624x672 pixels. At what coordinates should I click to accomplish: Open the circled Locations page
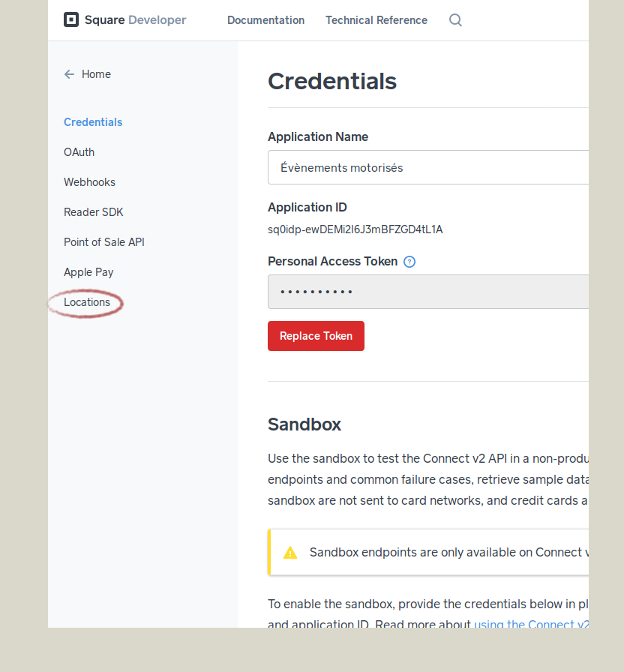pos(87,302)
